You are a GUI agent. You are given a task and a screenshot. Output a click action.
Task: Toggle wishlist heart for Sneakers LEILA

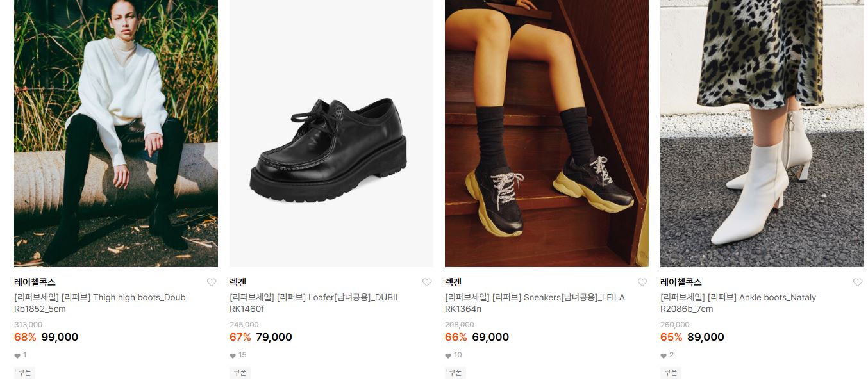pos(642,282)
